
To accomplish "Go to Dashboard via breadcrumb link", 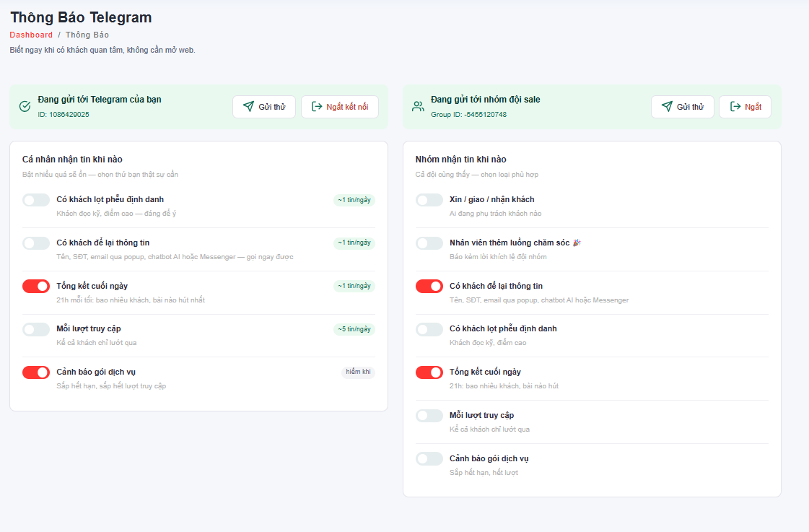I will click(31, 35).
